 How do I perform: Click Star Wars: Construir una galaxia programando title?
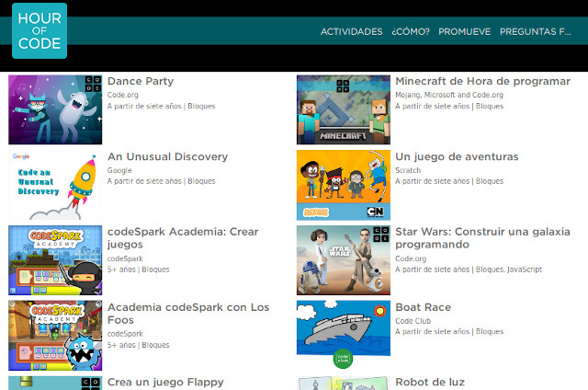click(x=482, y=238)
